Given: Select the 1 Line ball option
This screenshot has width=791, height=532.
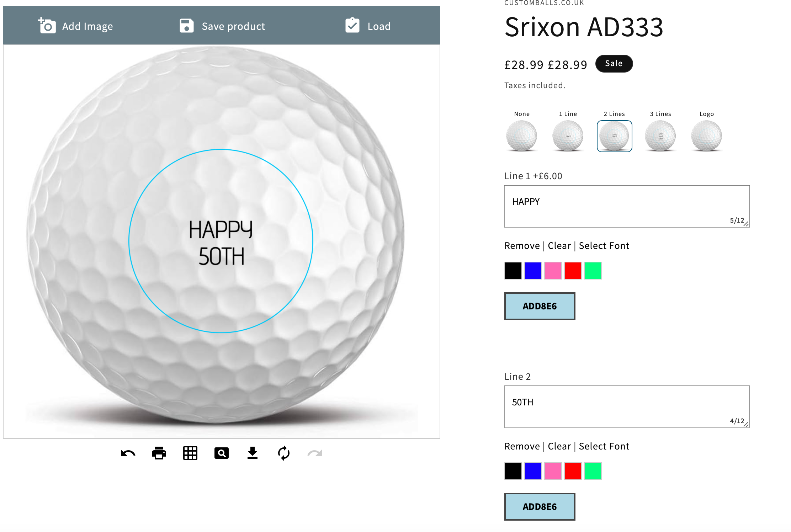Looking at the screenshot, I should point(568,135).
